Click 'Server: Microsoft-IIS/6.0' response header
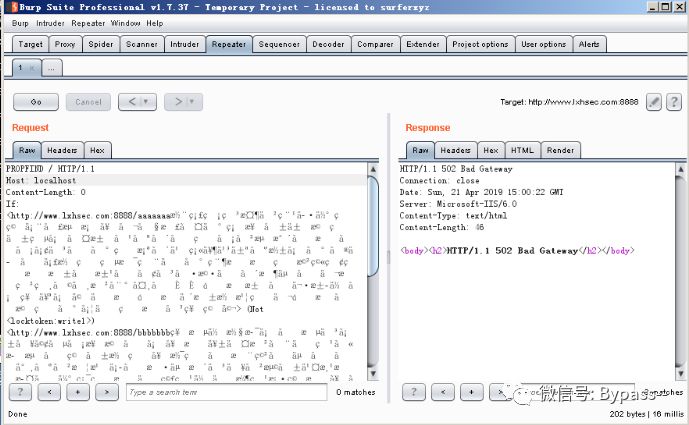 [x=458, y=204]
